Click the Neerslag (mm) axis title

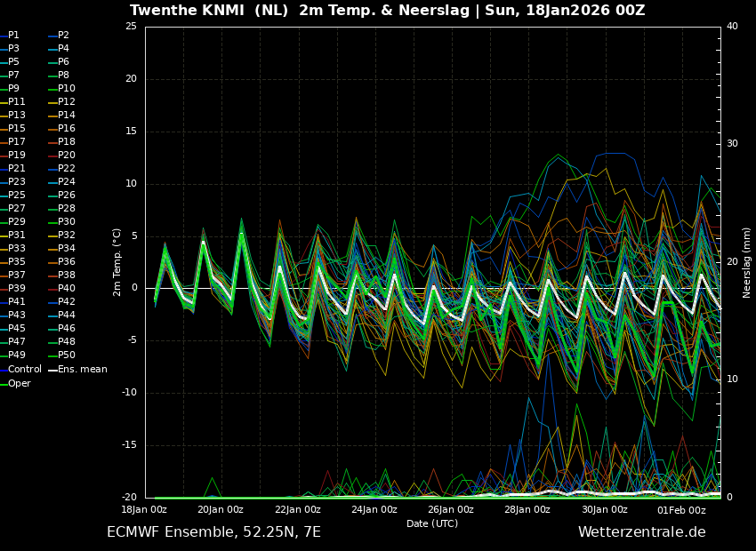747,262
